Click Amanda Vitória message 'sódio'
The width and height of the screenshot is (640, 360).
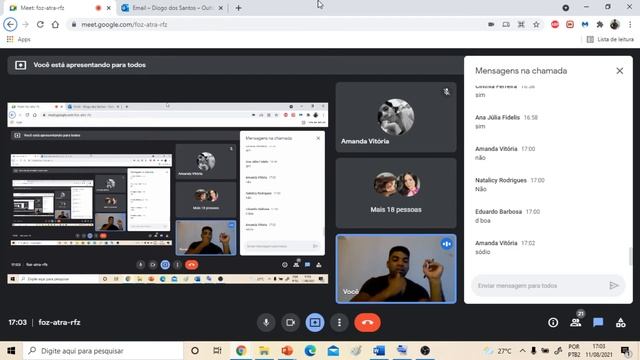tap(482, 252)
